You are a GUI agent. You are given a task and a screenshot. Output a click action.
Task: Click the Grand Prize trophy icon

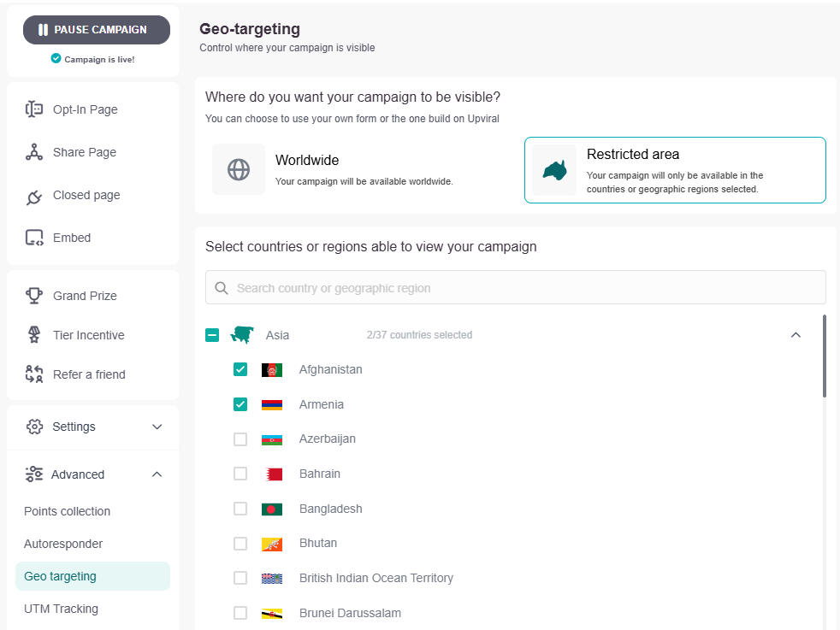coord(34,296)
